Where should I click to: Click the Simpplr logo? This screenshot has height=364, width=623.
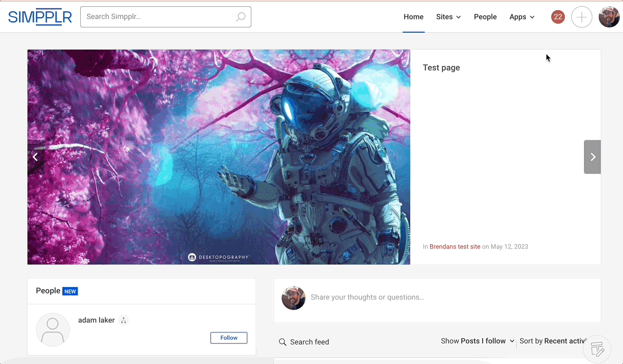pyautogui.click(x=40, y=17)
